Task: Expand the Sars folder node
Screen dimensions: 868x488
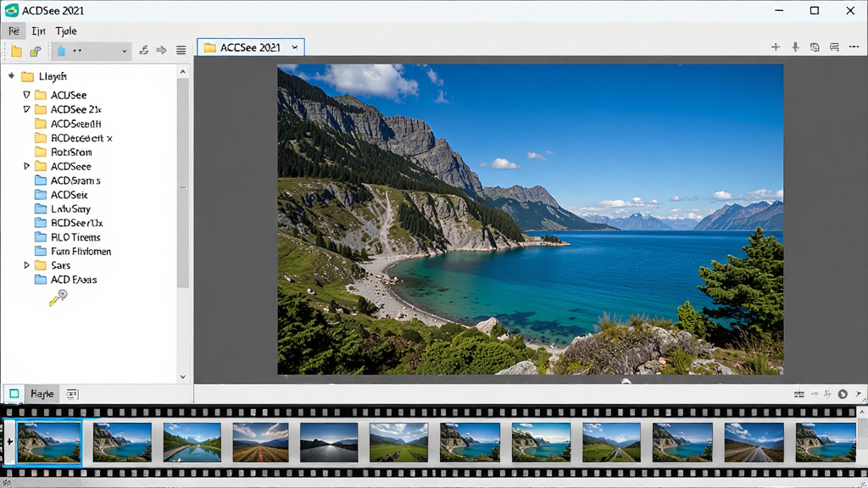Action: tap(26, 265)
